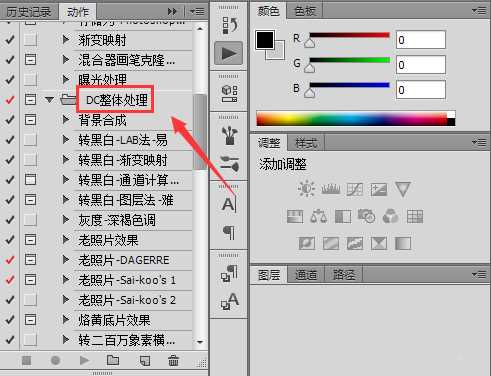Switch to the 通道 tab
The height and width of the screenshot is (376, 491).
[x=306, y=275]
